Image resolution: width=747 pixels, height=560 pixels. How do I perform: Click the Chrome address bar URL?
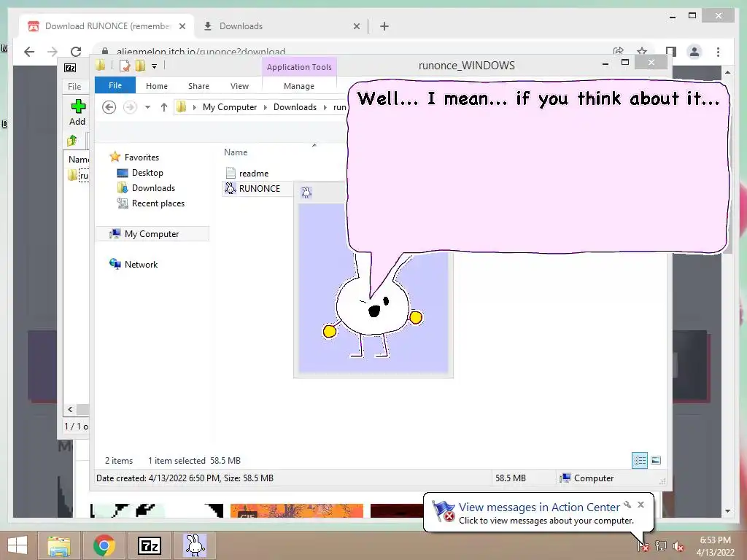point(201,52)
